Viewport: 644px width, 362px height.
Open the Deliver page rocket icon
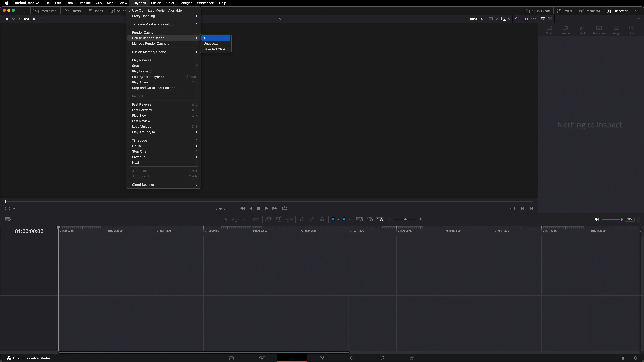click(412, 358)
